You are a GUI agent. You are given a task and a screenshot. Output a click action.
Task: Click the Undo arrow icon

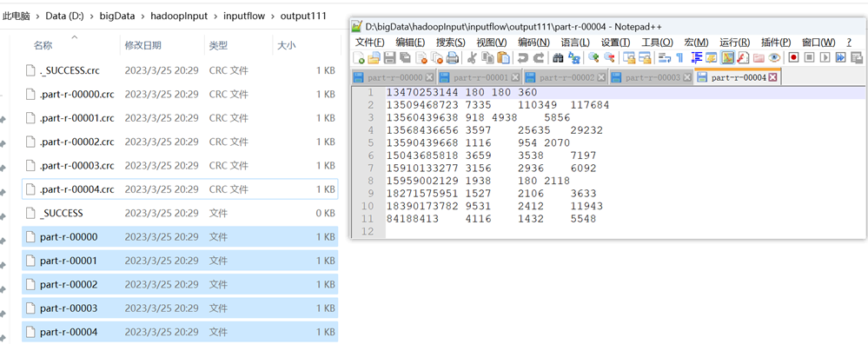click(522, 57)
